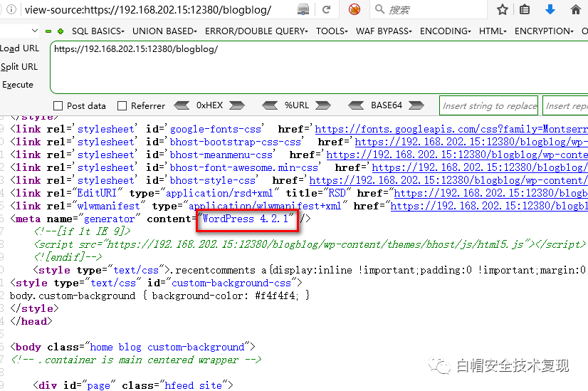Screen dimensions: 588x391
Task: Click the closing head tag line
Action: point(31,322)
